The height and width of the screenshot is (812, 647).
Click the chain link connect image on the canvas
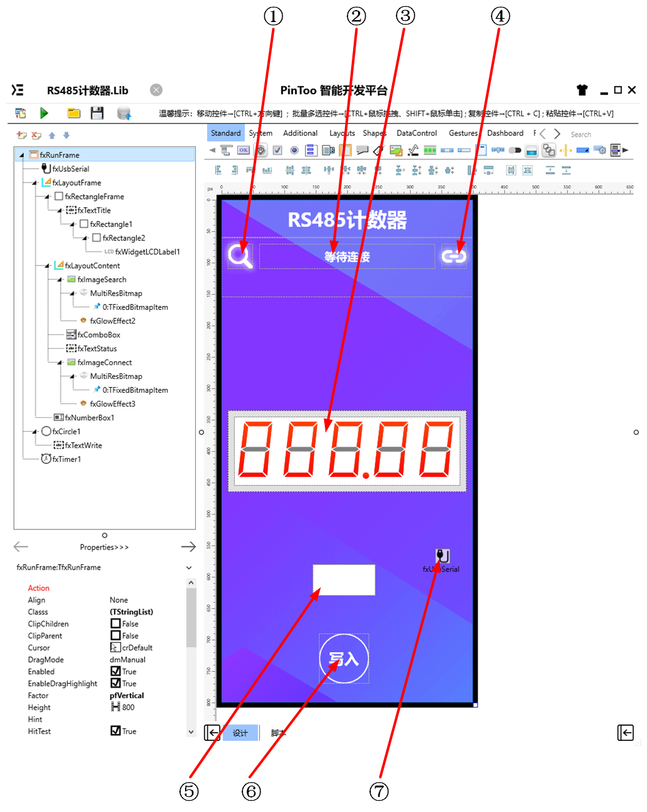[x=454, y=256]
